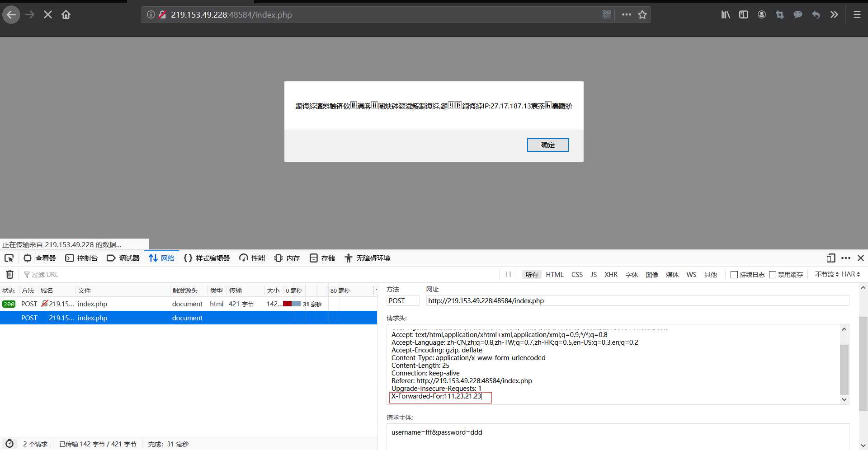Viewport: 868px width, 450px height.
Task: Toggle the 字体 request filter
Action: [632, 274]
